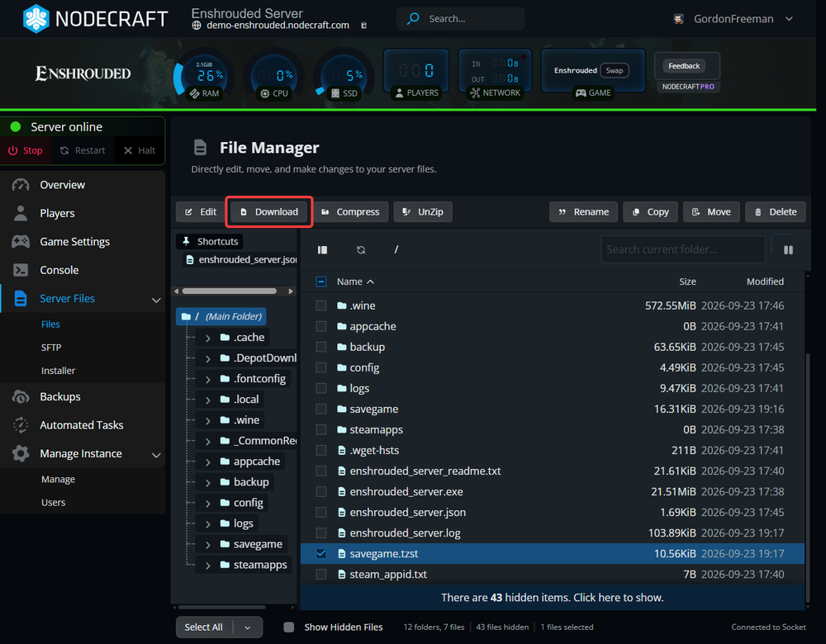Click the Enshrouded game logo
The width and height of the screenshot is (826, 644).
click(x=83, y=73)
